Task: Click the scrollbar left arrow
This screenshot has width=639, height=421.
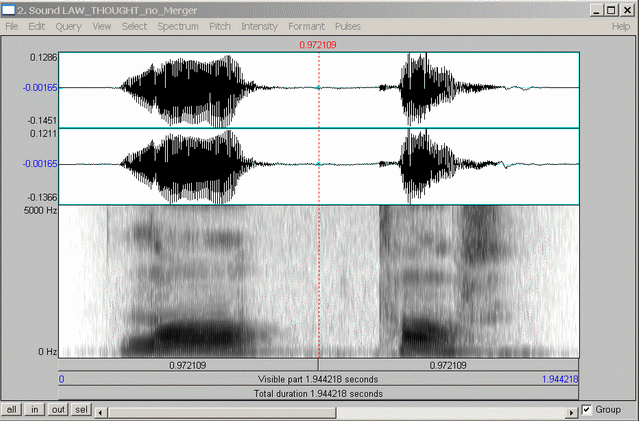Action: (103, 410)
